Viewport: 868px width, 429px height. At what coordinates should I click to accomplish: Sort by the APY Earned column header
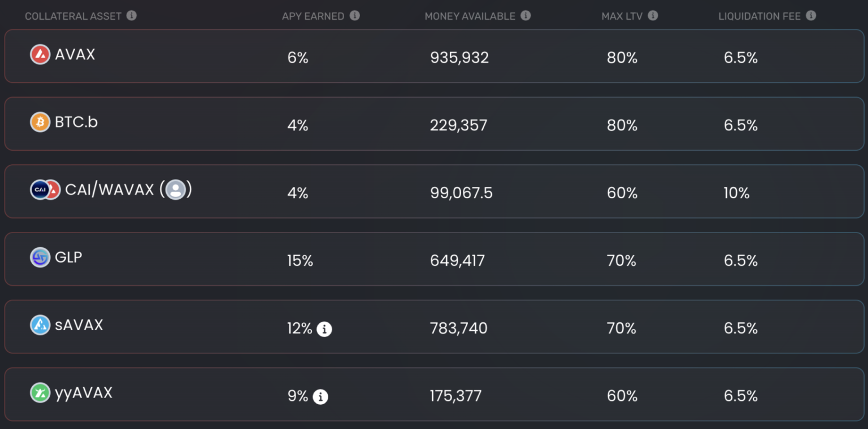click(313, 16)
